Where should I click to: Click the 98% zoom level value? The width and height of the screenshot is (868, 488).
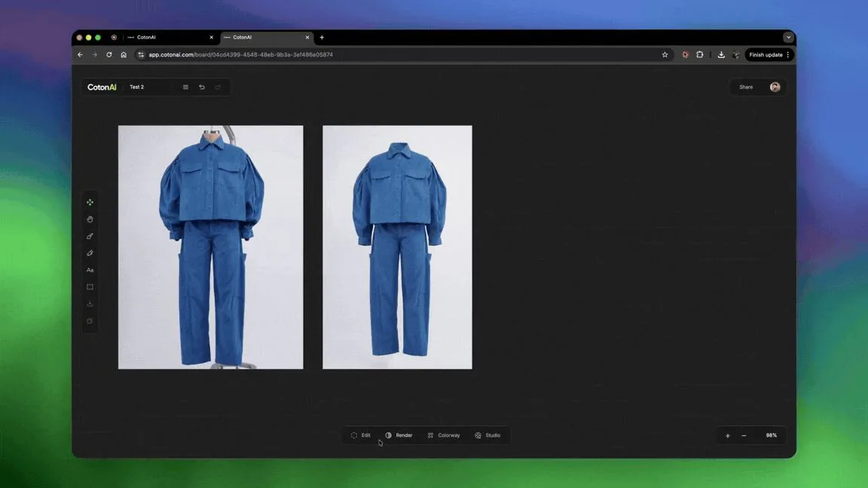[x=771, y=435]
